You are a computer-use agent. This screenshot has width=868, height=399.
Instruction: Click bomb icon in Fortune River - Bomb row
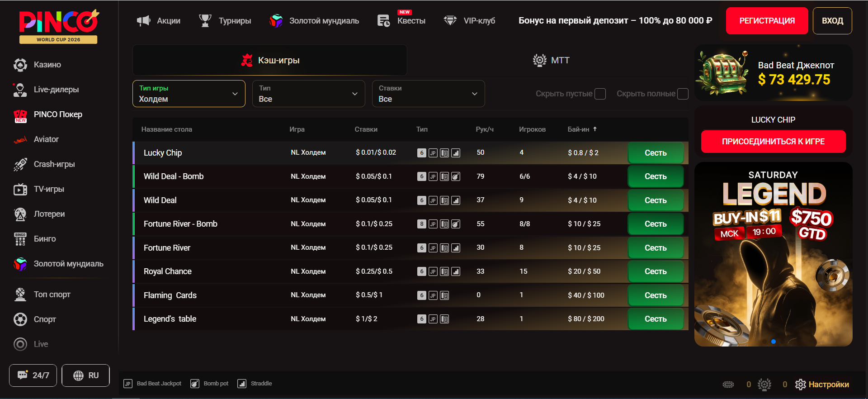pyautogui.click(x=456, y=224)
